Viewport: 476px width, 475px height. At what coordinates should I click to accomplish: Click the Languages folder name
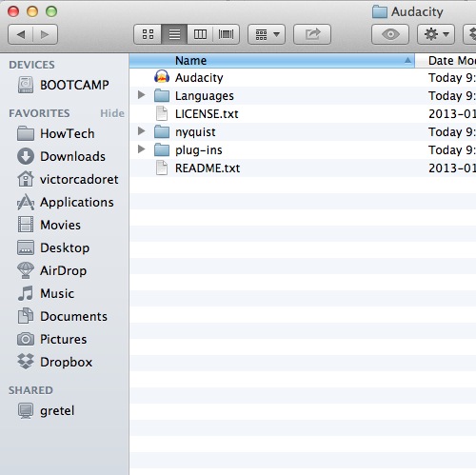[205, 96]
